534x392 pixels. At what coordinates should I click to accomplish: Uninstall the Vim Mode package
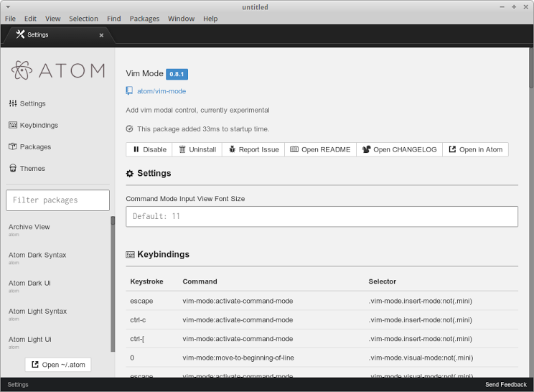click(197, 149)
